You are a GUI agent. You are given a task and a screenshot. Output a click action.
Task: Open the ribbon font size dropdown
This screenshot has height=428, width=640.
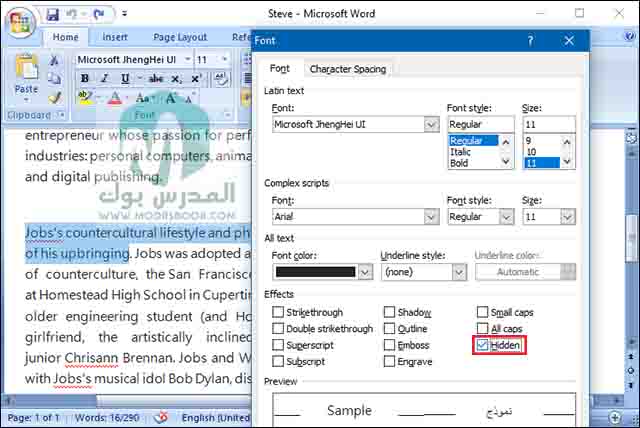click(x=224, y=60)
